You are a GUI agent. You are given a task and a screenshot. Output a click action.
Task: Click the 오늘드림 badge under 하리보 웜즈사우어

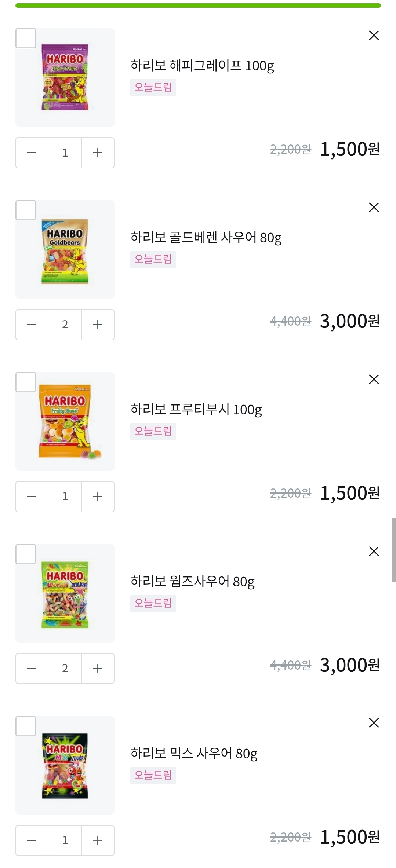[x=153, y=603]
